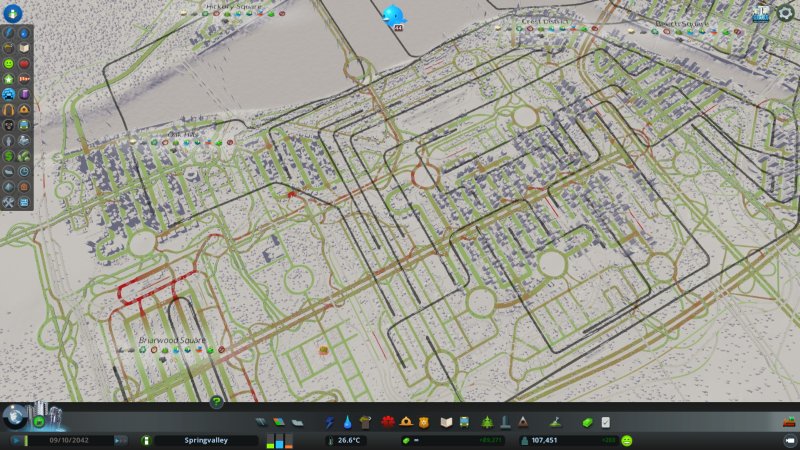Click the orange industrial demand bar
Image resolution: width=800 pixels, height=450 pixels.
(x=289, y=441)
